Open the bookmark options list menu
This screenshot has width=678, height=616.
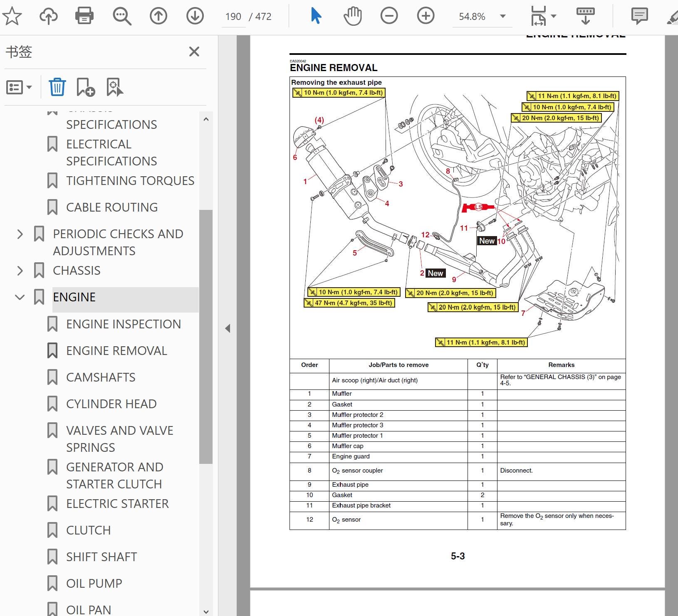[19, 87]
